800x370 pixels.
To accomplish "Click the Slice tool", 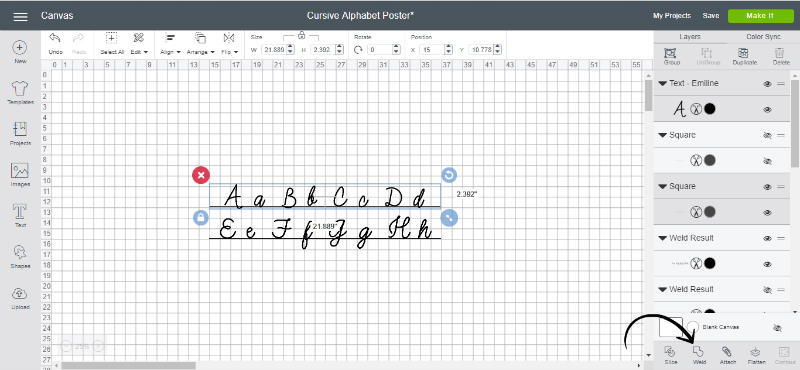I will point(671,355).
